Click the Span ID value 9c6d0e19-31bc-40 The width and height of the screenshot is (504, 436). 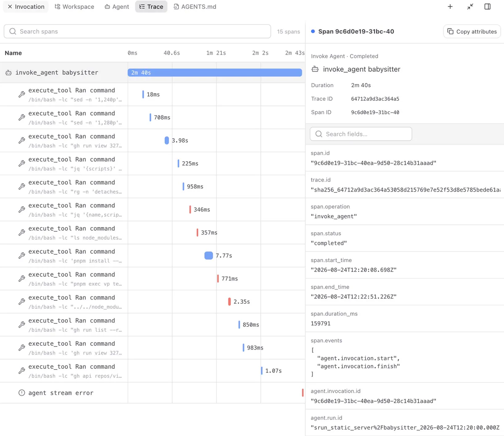(x=375, y=112)
